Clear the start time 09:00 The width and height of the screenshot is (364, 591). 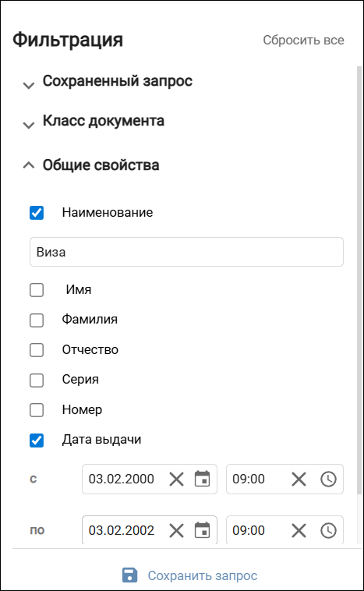[x=299, y=479]
